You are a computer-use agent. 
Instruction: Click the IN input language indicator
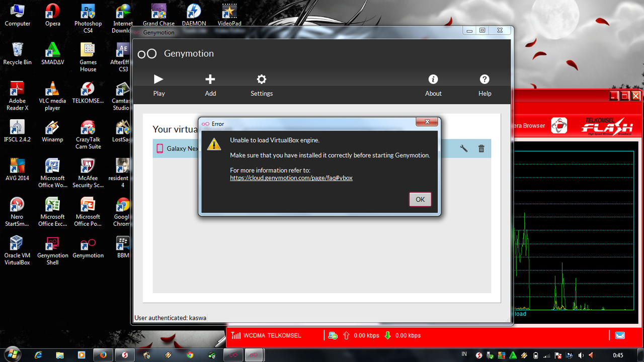pos(464,354)
